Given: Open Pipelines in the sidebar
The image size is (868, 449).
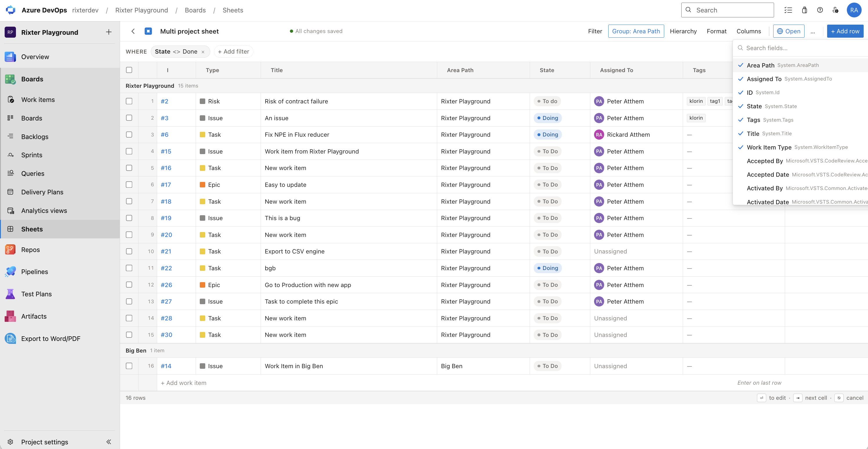Looking at the screenshot, I should tap(60, 272).
